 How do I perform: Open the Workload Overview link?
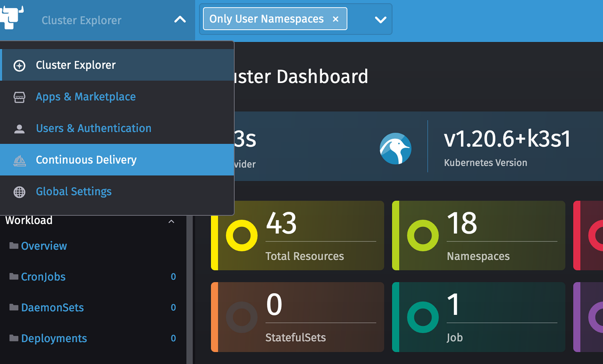44,246
